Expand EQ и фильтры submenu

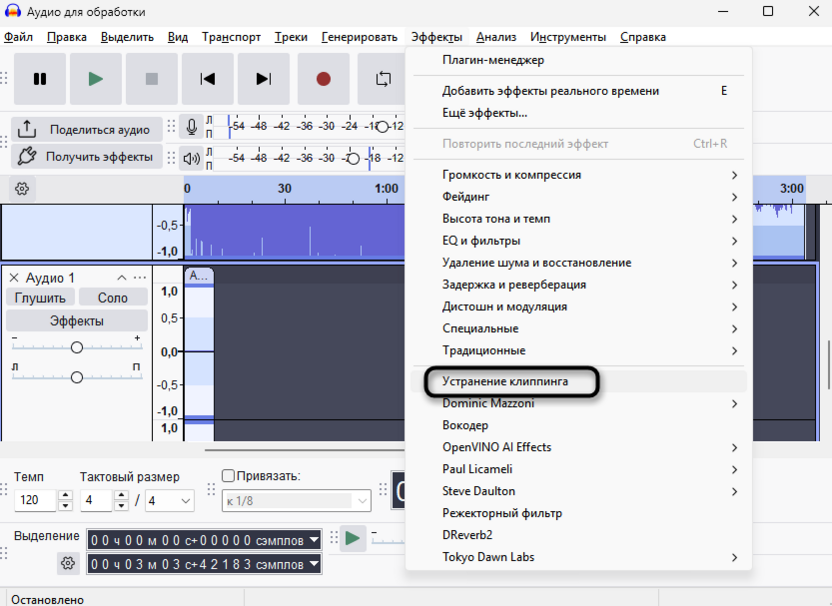(578, 241)
